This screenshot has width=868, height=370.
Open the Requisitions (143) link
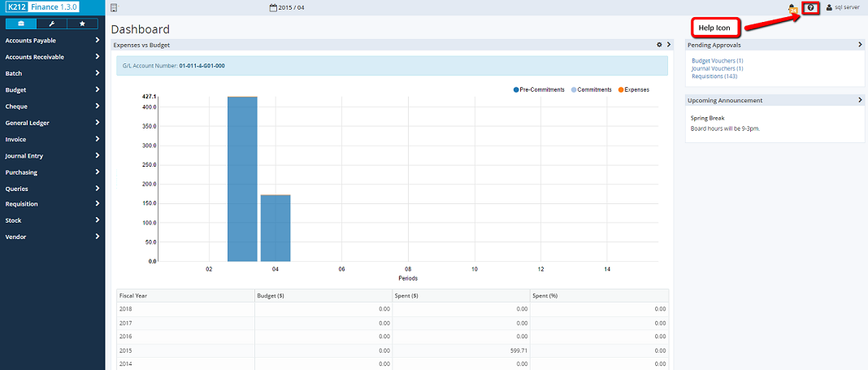pos(714,76)
